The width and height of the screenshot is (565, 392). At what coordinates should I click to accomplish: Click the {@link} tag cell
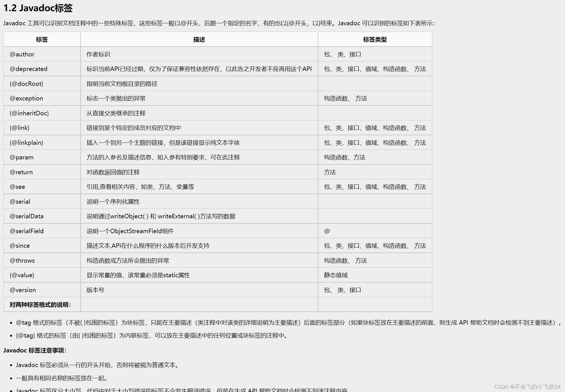point(20,128)
